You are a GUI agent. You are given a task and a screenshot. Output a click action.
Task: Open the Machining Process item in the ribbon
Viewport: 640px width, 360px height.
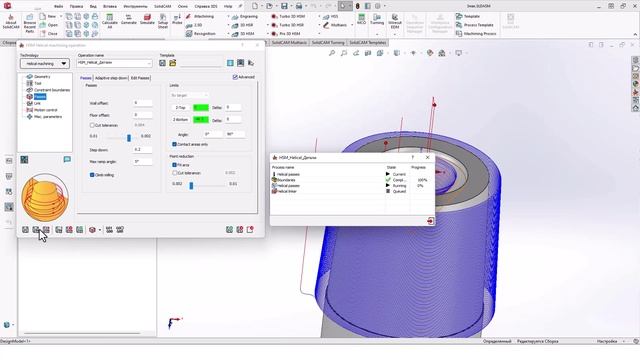[x=476, y=33]
